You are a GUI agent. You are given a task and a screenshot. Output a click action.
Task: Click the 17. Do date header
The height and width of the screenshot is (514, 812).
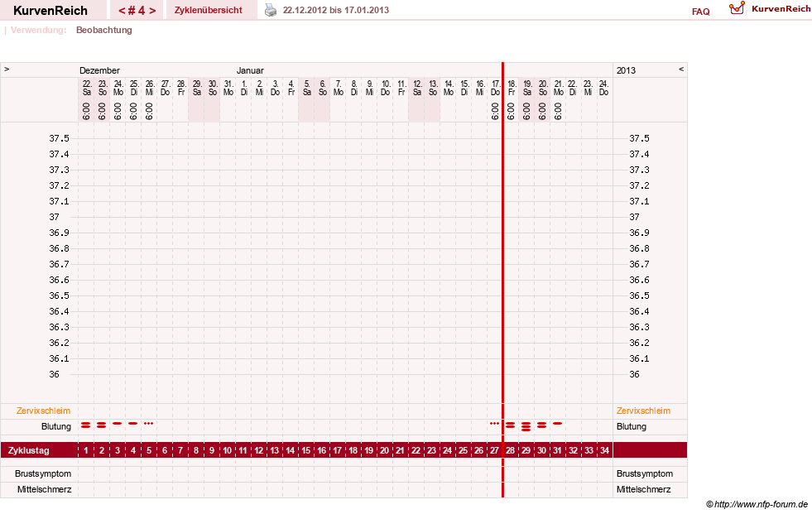(x=496, y=88)
